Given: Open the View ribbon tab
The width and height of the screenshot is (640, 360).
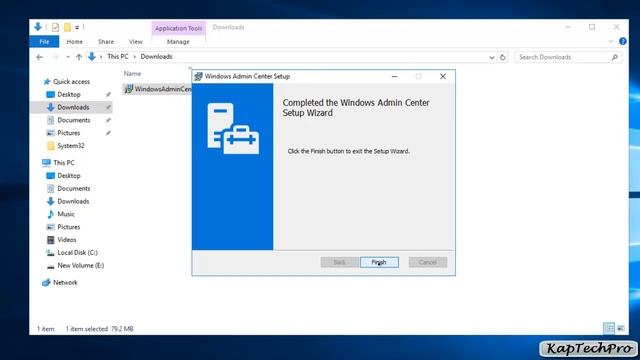Looking at the screenshot, I should (136, 42).
